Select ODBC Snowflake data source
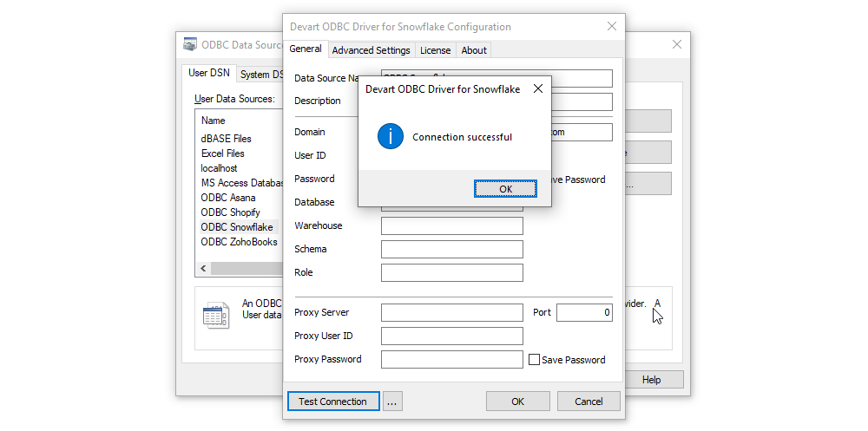This screenshot has height=431, width=868. (237, 227)
